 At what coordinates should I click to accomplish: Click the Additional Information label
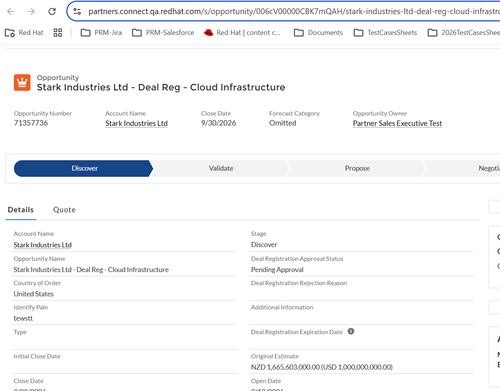(x=282, y=307)
